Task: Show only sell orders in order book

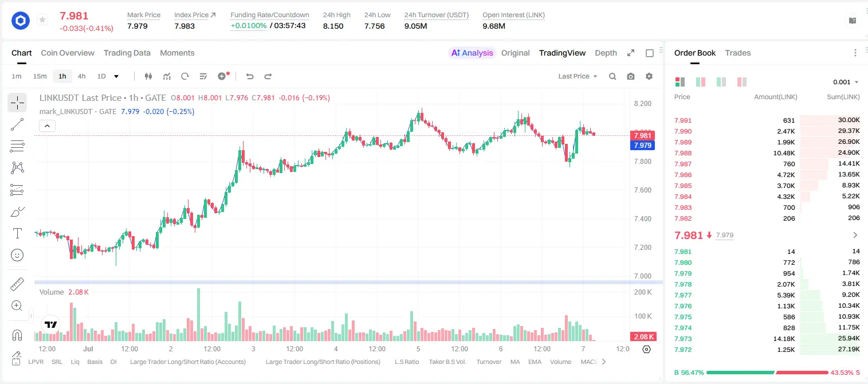Action: pyautogui.click(x=742, y=82)
